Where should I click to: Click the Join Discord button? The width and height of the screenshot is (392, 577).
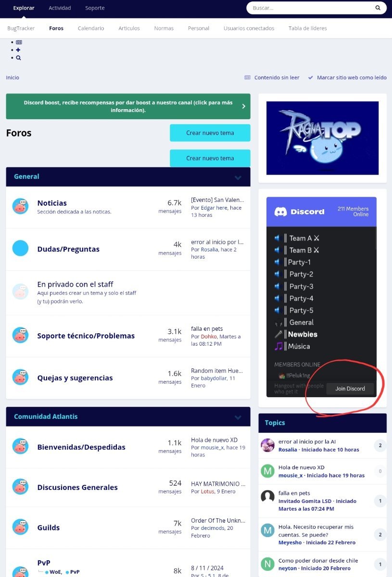pos(350,389)
